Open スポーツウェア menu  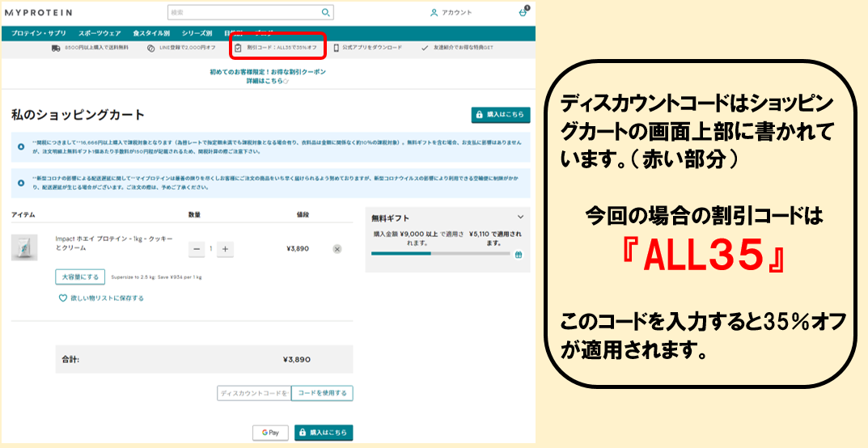pyautogui.click(x=100, y=33)
